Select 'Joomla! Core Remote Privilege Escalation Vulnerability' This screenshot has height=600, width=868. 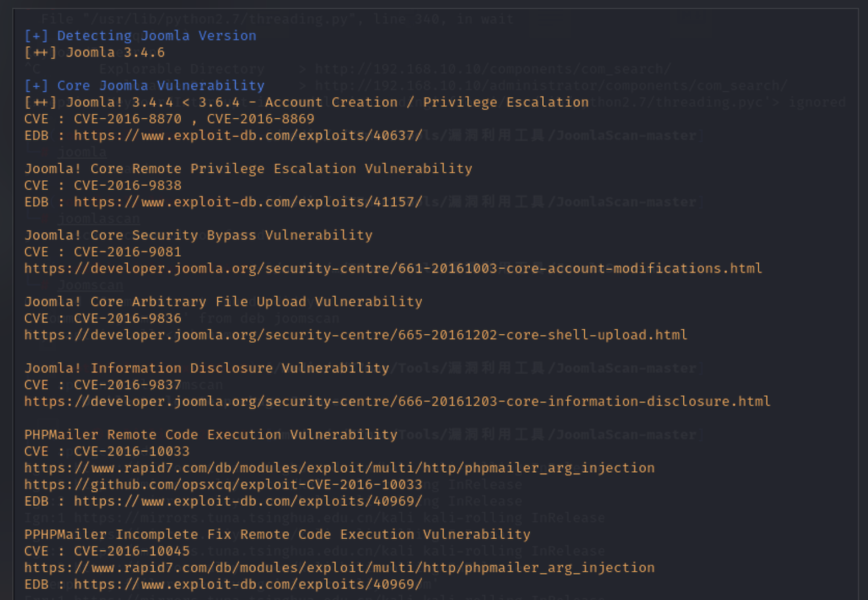248,168
